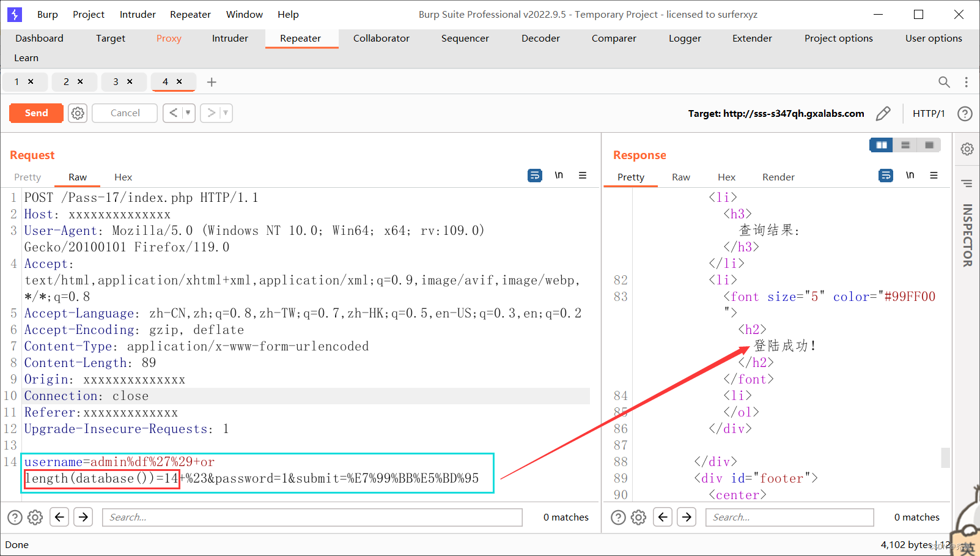
Task: Switch to the Collaborator tab
Action: tap(381, 38)
